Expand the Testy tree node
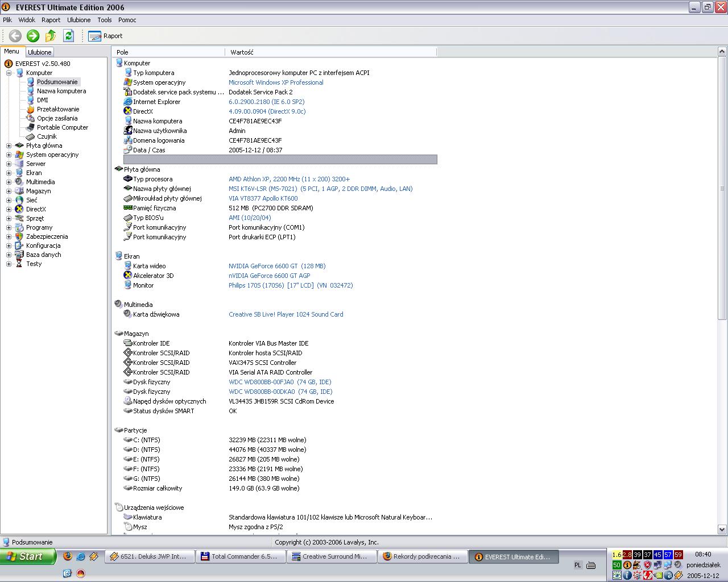Viewport: 728px width, 582px height. click(9, 264)
